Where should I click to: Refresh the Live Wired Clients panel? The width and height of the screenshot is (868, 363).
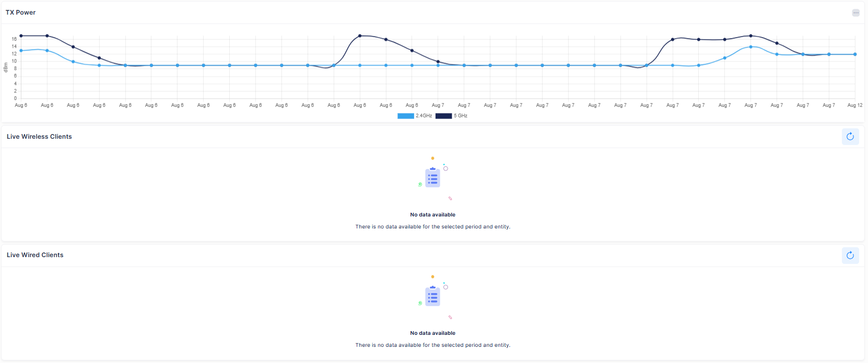(850, 255)
